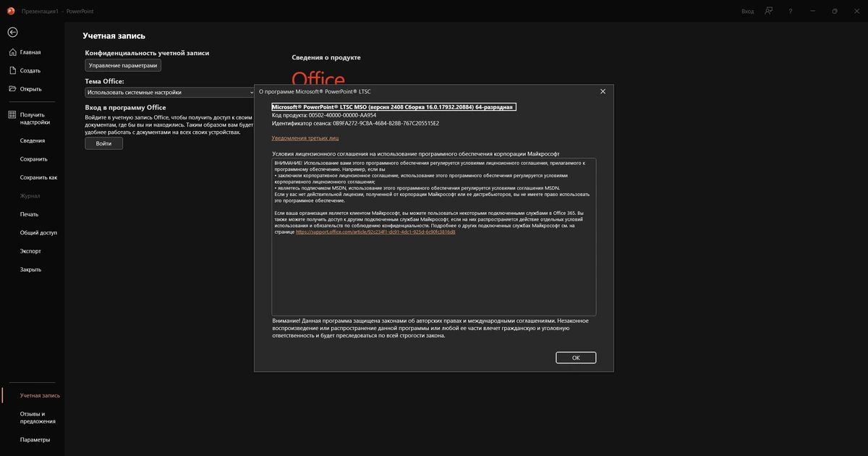The width and height of the screenshot is (868, 456).
Task: Open Отзывы и предложения tab
Action: coord(38,418)
